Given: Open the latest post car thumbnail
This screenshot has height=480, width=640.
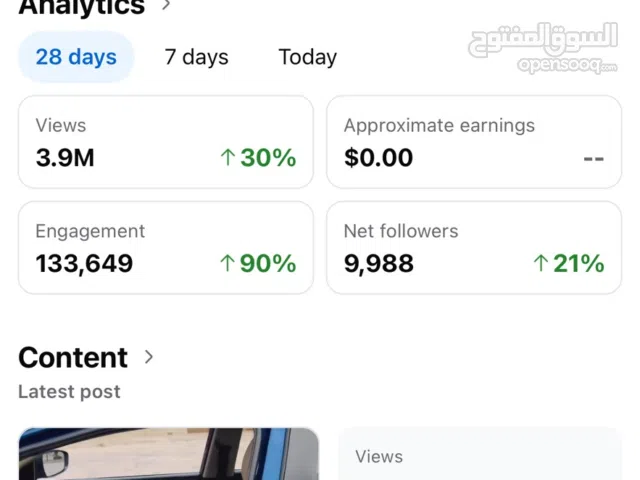Looking at the screenshot, I should pos(168,455).
